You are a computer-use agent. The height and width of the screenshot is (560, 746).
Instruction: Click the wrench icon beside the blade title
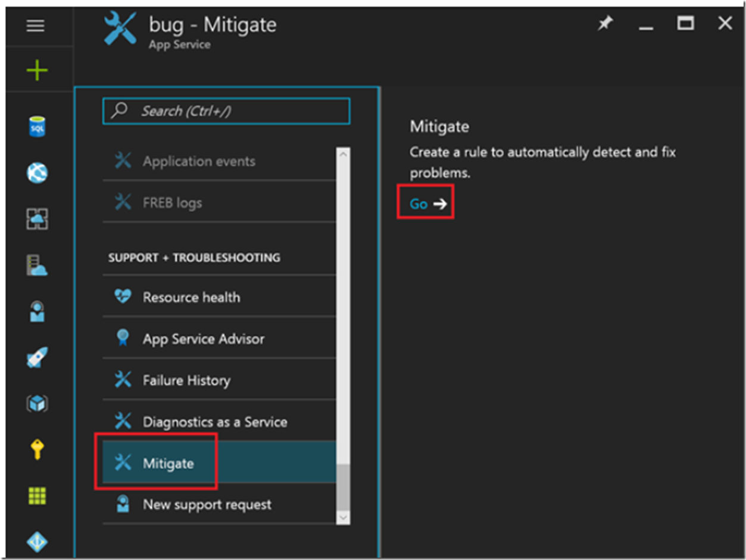(120, 29)
